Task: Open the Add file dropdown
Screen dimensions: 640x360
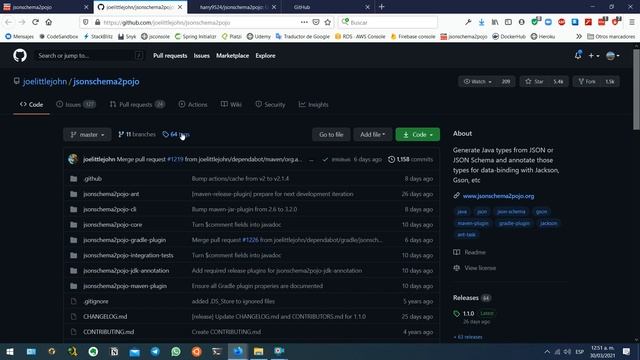Action: (x=373, y=134)
